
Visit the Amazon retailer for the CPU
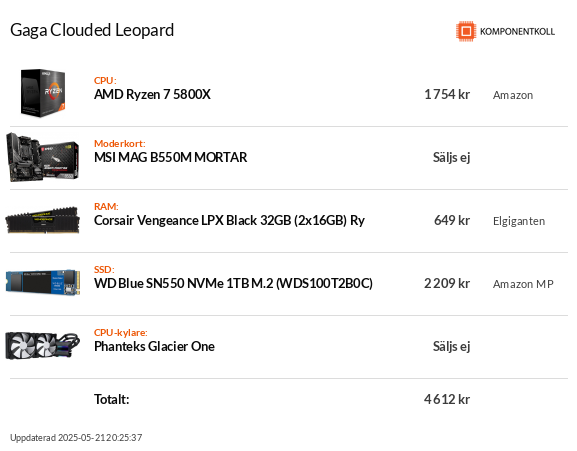[513, 95]
